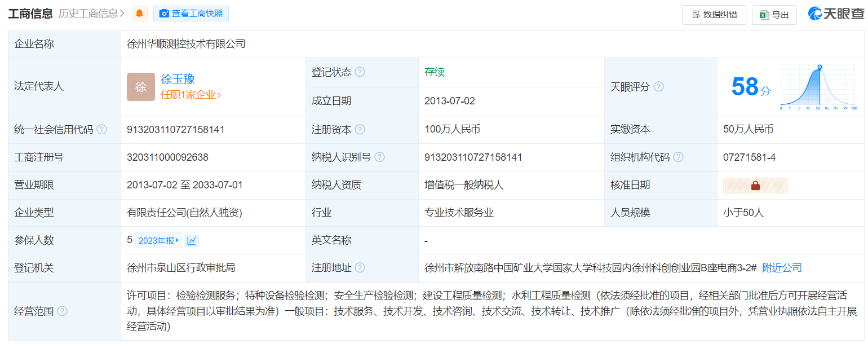Click the registered address text

590,268
